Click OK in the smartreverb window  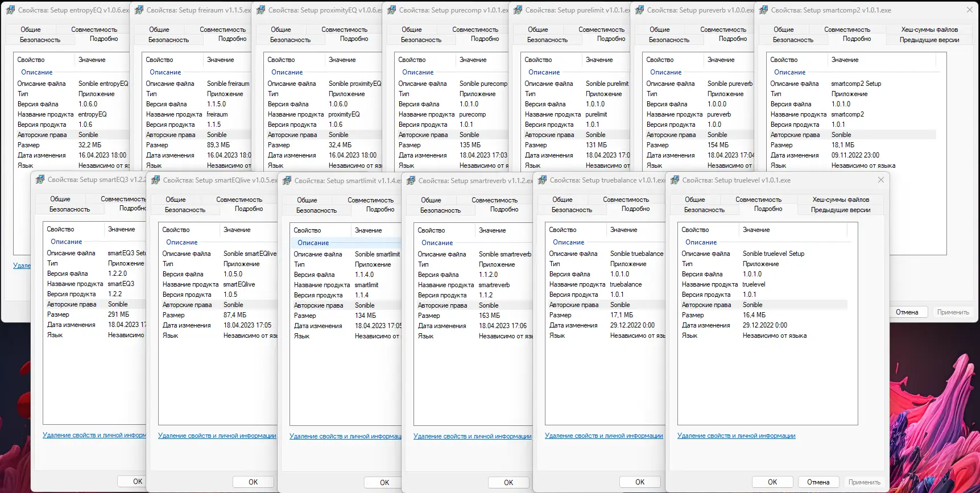pos(508,483)
